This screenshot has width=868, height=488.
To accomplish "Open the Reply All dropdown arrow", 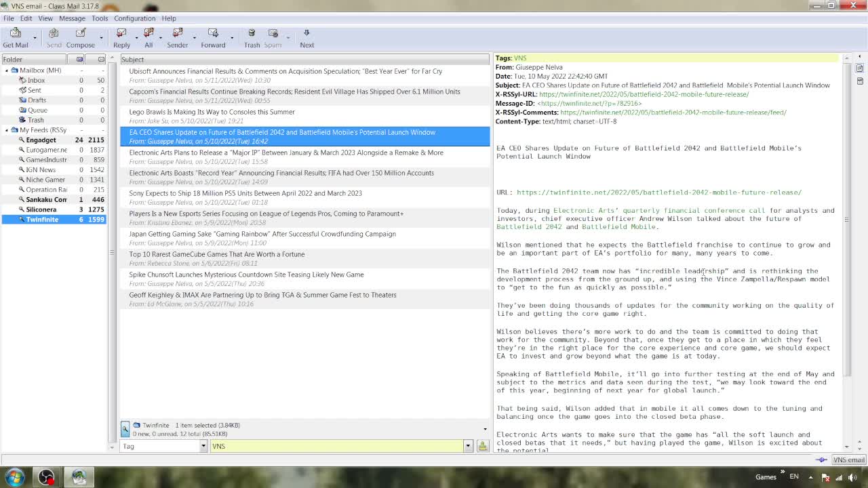I will [161, 38].
